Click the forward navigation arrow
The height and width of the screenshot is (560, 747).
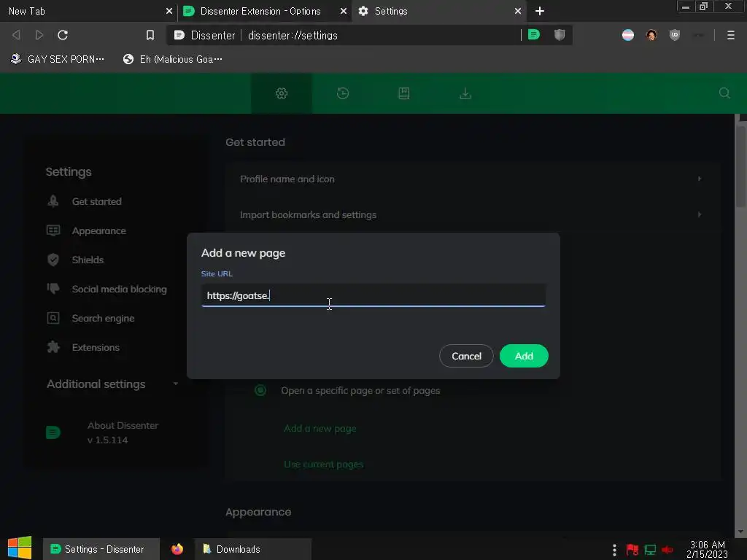tap(39, 35)
